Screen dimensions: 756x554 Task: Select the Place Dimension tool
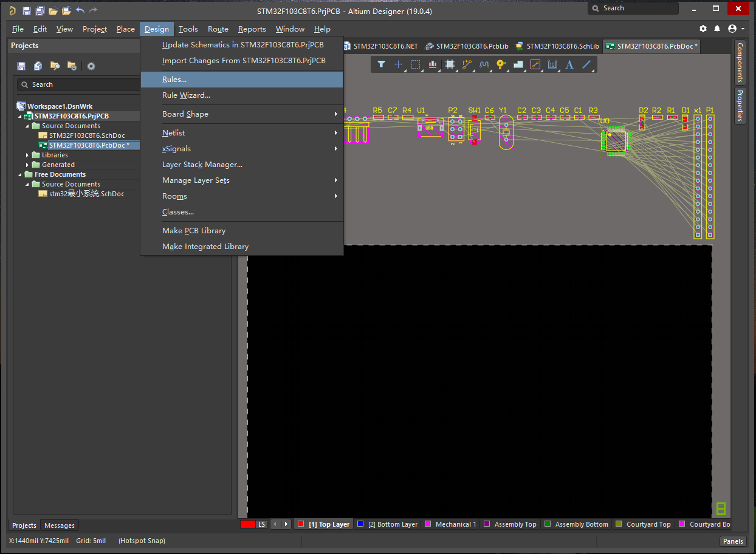552,64
